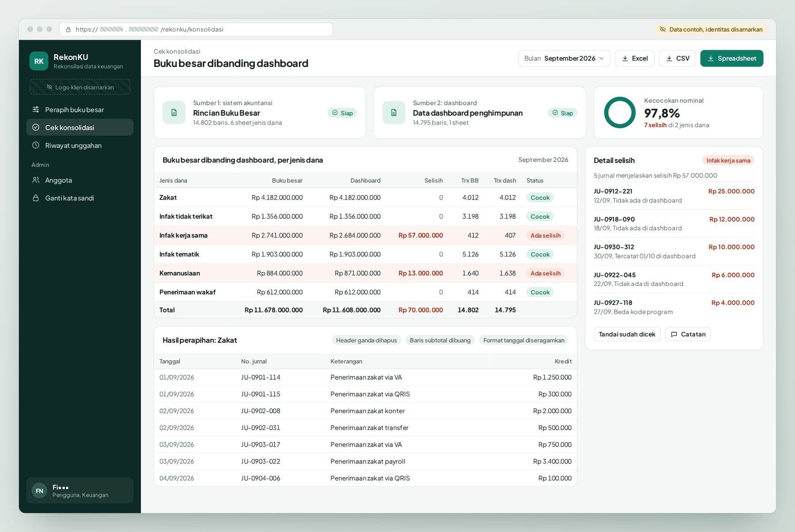795x532 pixels.
Task: Open Ganti kata sandi
Action: click(x=80, y=198)
